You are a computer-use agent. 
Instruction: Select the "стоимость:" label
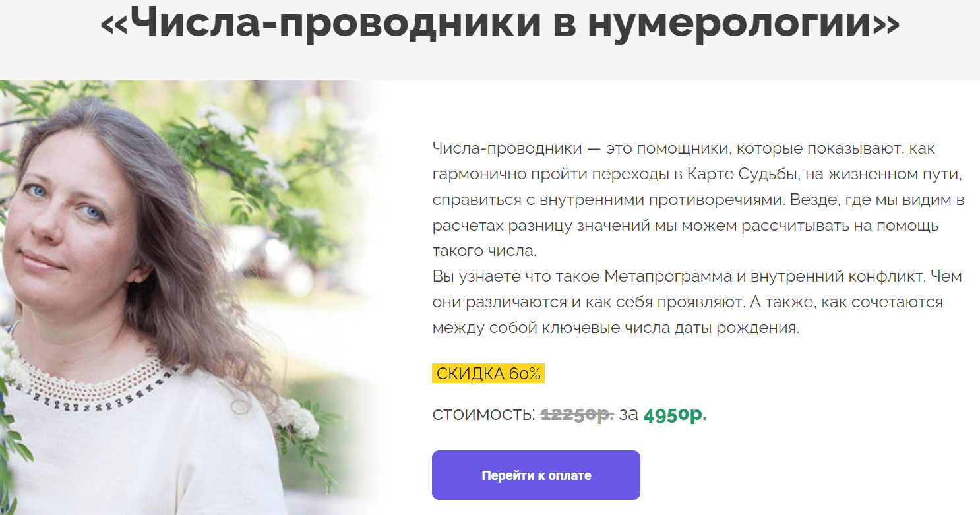[484, 415]
